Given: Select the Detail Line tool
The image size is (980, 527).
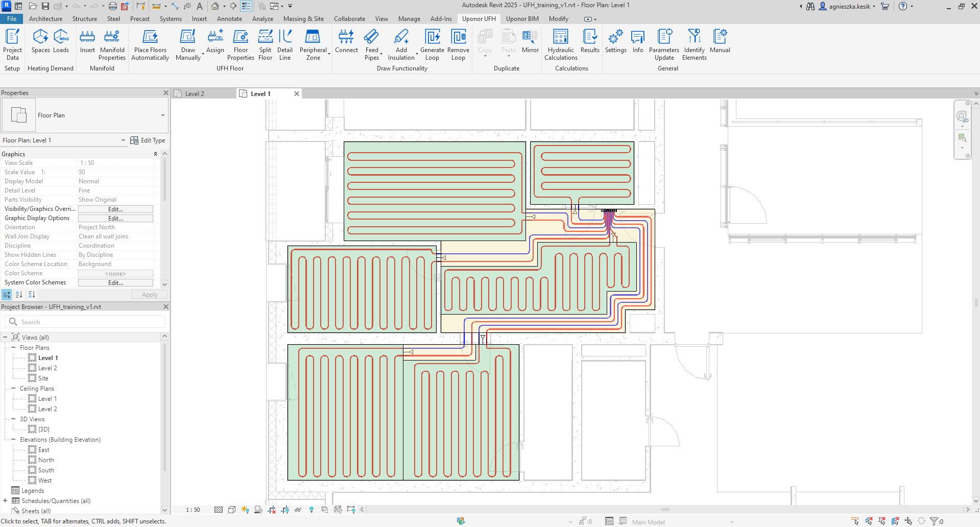Looking at the screenshot, I should pyautogui.click(x=285, y=44).
